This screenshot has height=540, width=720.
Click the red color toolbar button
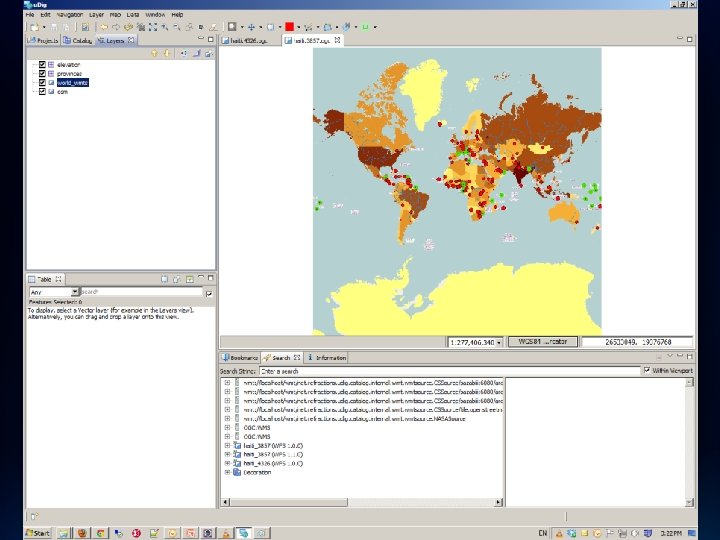click(x=288, y=27)
